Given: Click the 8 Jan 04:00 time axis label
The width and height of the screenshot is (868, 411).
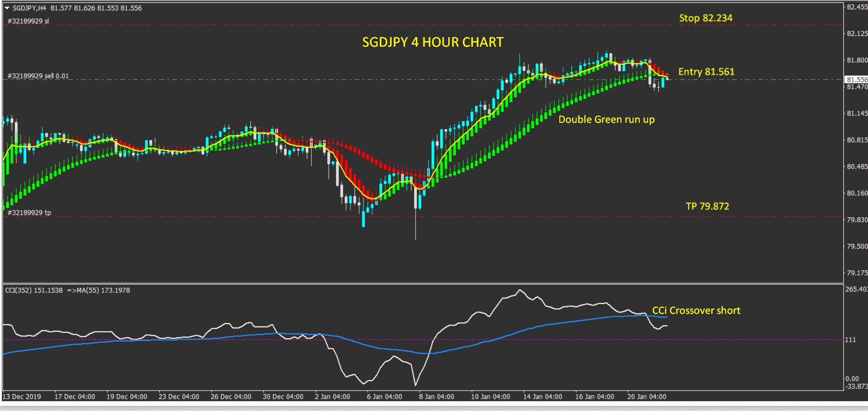Looking at the screenshot, I should [437, 397].
